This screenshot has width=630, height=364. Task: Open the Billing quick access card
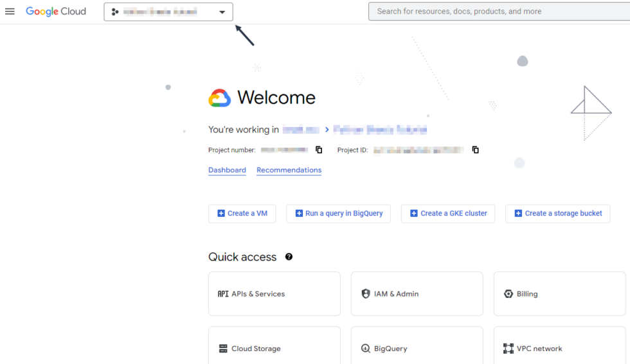point(559,294)
